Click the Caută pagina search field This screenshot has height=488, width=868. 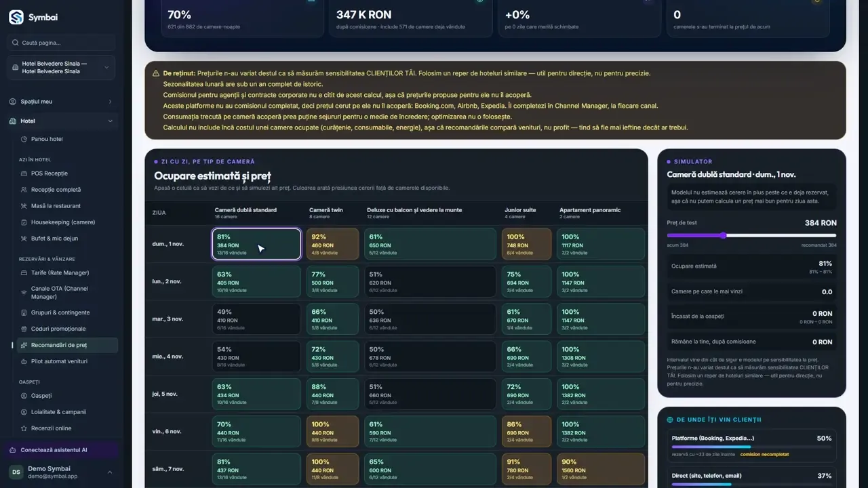61,43
